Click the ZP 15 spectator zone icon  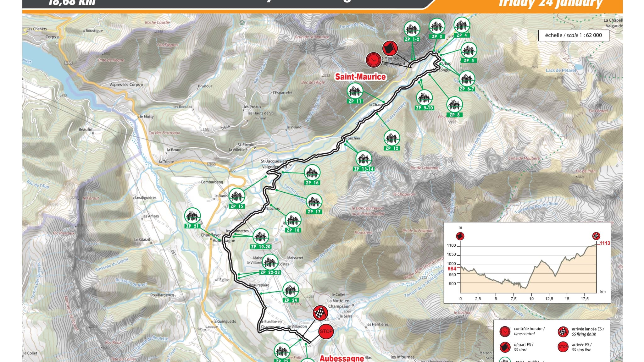pos(237,196)
